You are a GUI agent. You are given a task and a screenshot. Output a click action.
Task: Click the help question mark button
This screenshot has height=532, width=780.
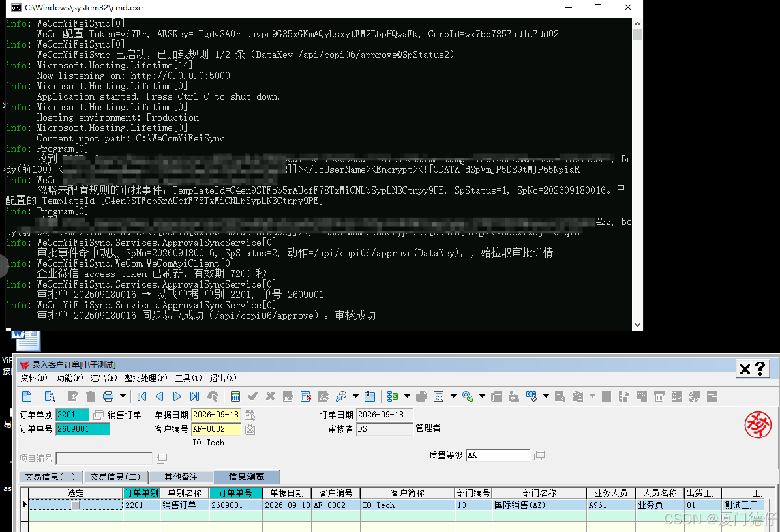tap(760, 369)
